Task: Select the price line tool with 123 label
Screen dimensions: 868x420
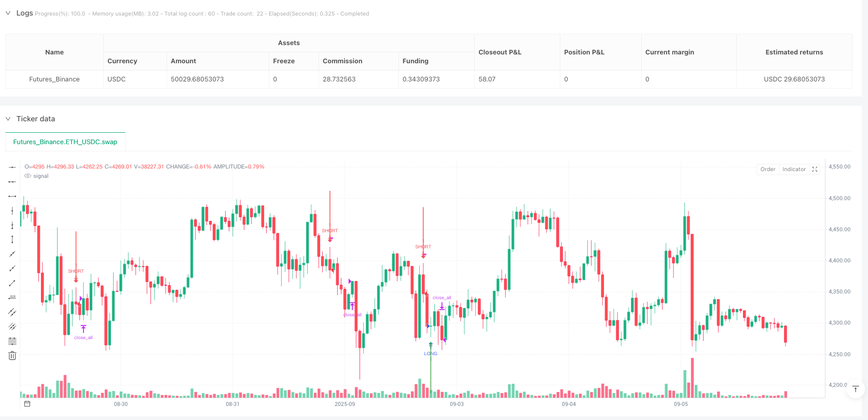Action: [x=12, y=298]
